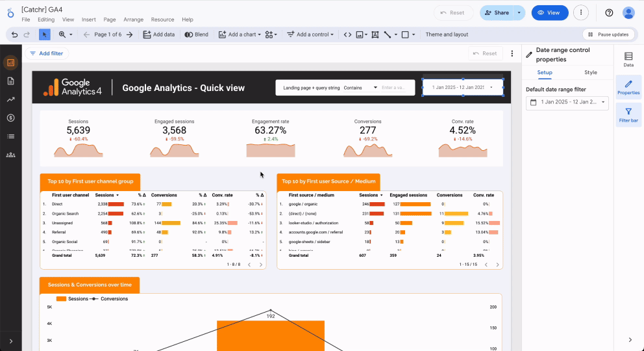Click the Undo arrow icon
Viewport: 644px width, 351px height.
[14, 34]
